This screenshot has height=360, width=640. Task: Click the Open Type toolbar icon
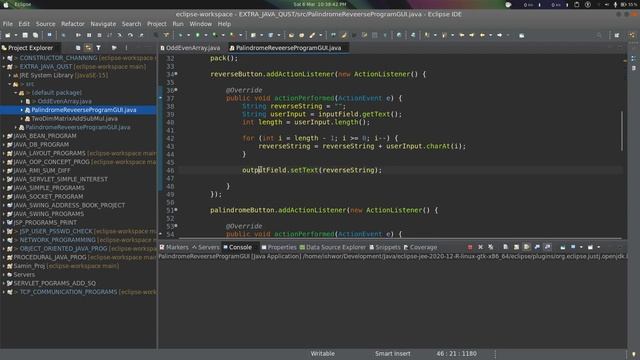(291, 35)
